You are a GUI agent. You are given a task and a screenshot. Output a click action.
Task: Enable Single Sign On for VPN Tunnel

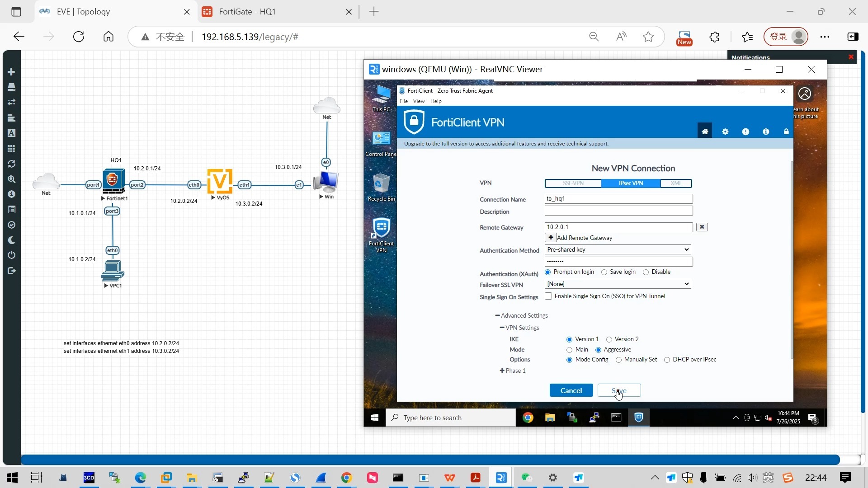coord(548,296)
